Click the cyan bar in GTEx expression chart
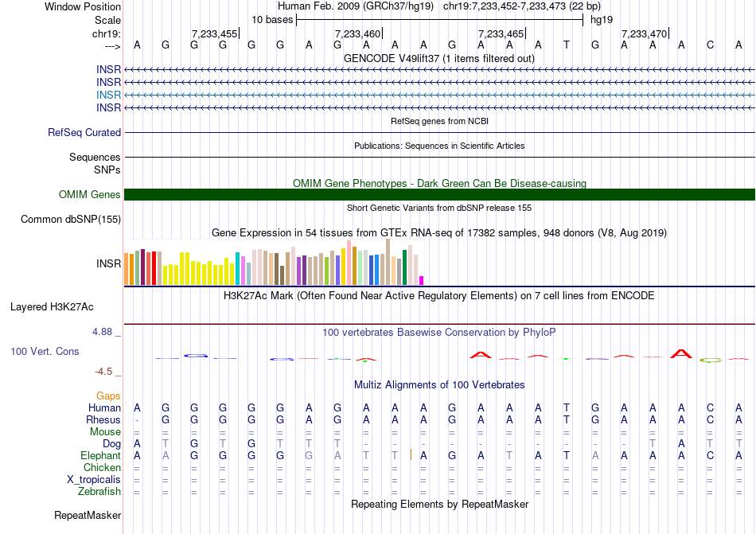 tap(238, 269)
